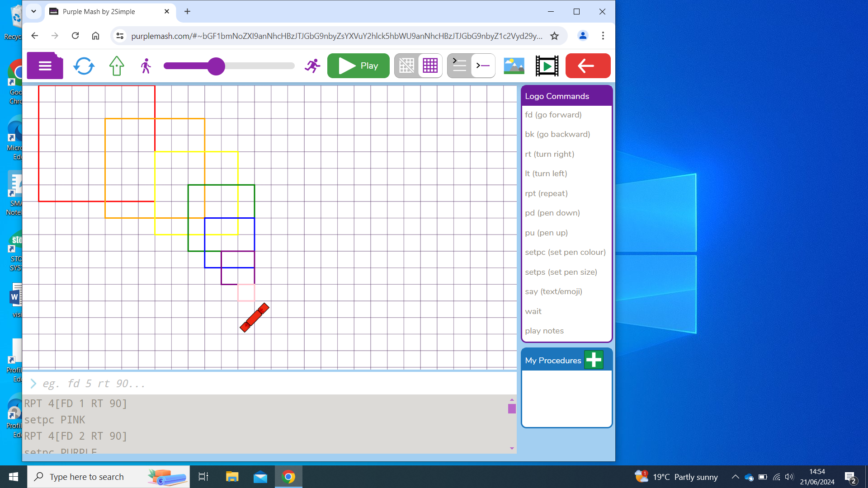Enable the visible grid toggle

[430, 66]
